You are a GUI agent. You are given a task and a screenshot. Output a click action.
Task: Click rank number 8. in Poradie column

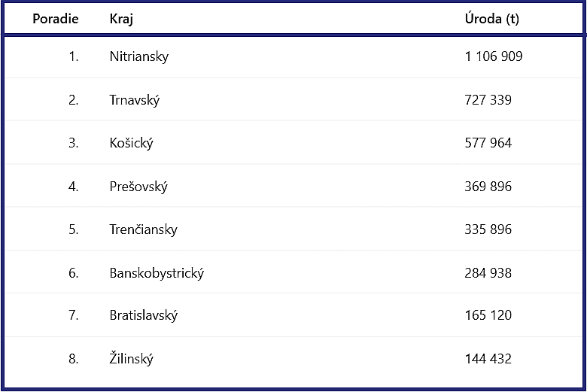[x=74, y=359]
